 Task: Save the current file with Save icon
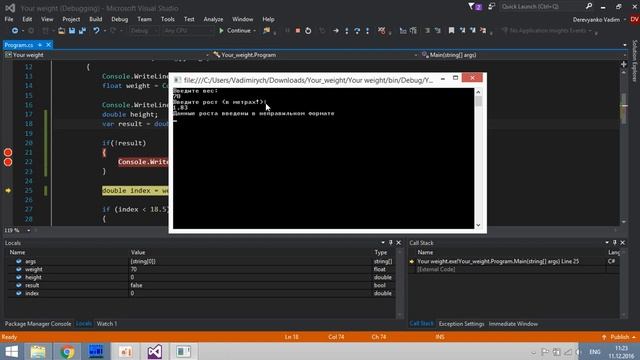pos(72,31)
